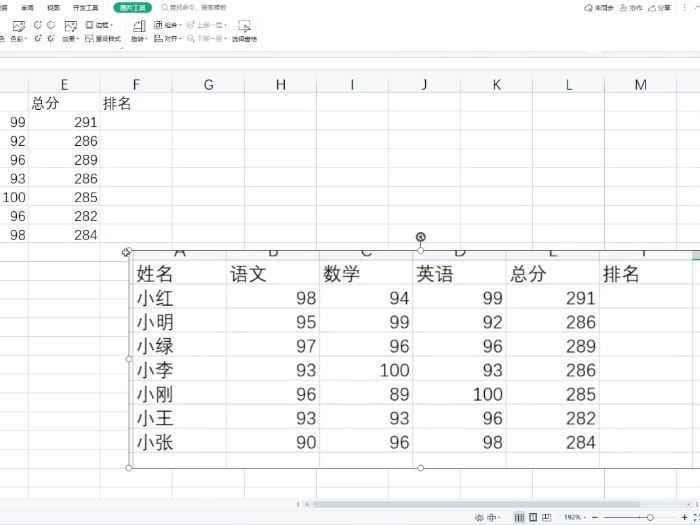Click the 重设样式 reset style button

pos(103,39)
